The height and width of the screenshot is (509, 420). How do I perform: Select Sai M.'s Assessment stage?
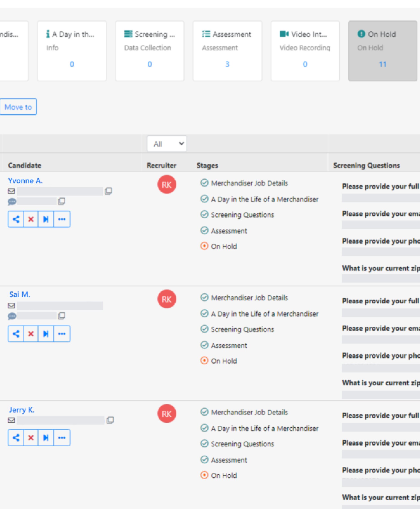click(224, 345)
